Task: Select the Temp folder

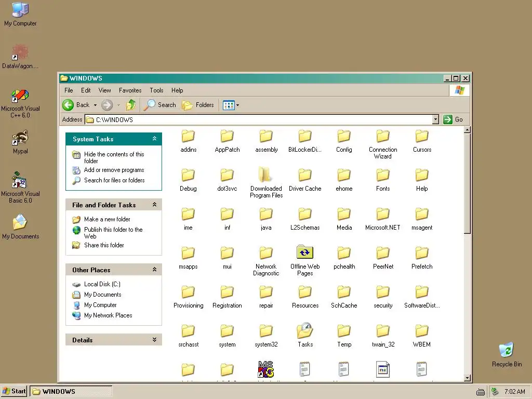Action: [344, 336]
